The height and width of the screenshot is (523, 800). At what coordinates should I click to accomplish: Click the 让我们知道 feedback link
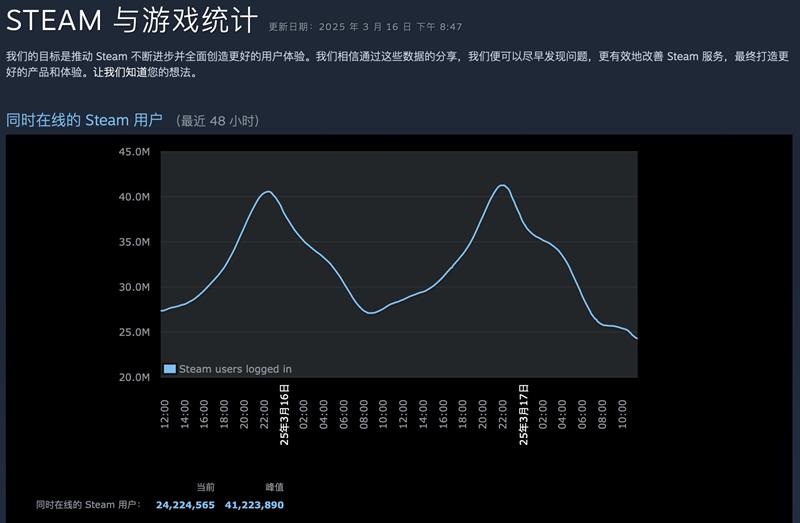116,73
